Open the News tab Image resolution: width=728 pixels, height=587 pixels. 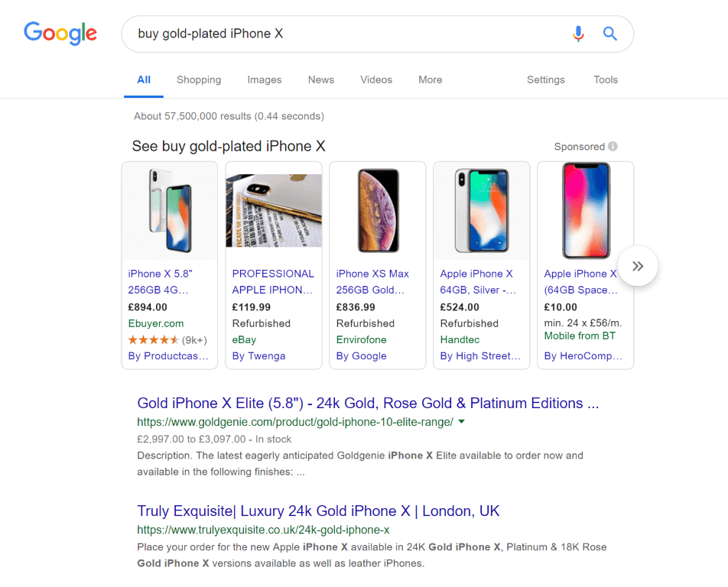coord(321,79)
